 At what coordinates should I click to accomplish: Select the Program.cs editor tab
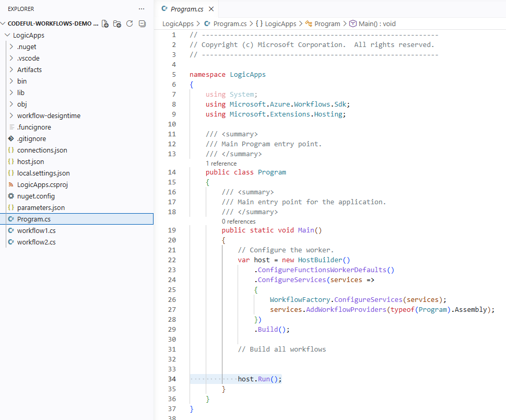tap(187, 9)
